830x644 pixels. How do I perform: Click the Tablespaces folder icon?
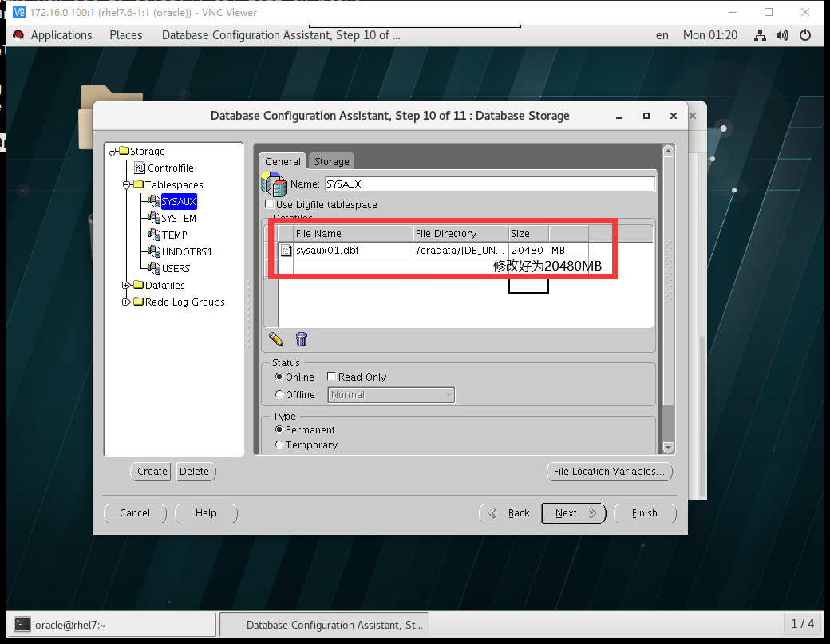(x=139, y=184)
